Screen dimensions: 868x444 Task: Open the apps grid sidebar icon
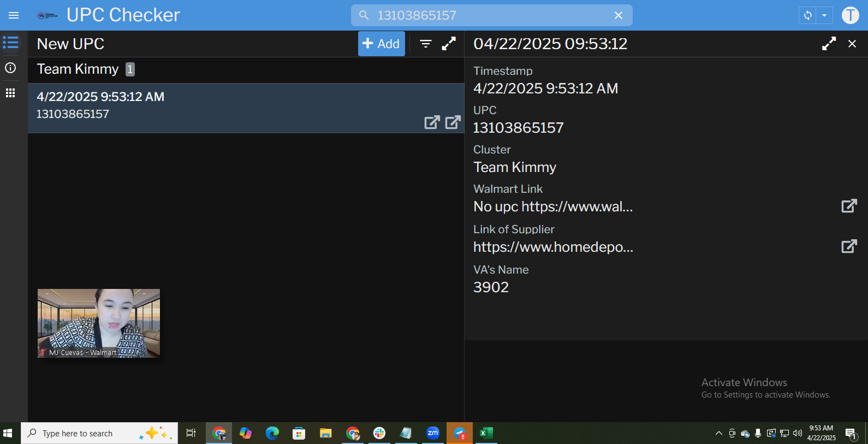pos(10,93)
